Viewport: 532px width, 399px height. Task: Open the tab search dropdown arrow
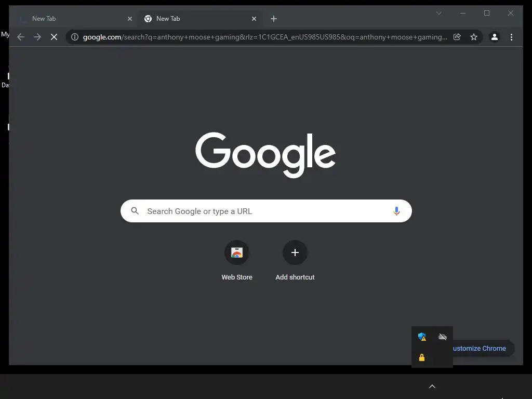438,13
